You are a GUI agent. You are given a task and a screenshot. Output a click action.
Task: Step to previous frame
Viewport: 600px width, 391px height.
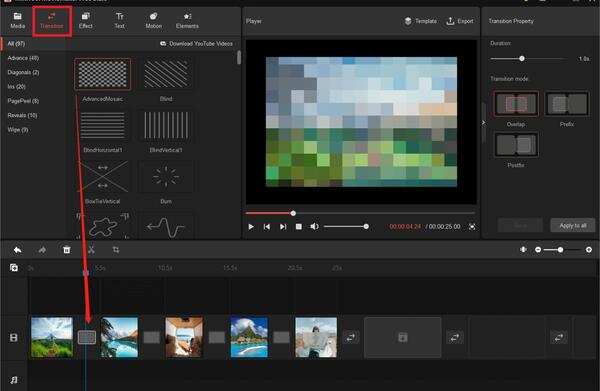pos(267,227)
